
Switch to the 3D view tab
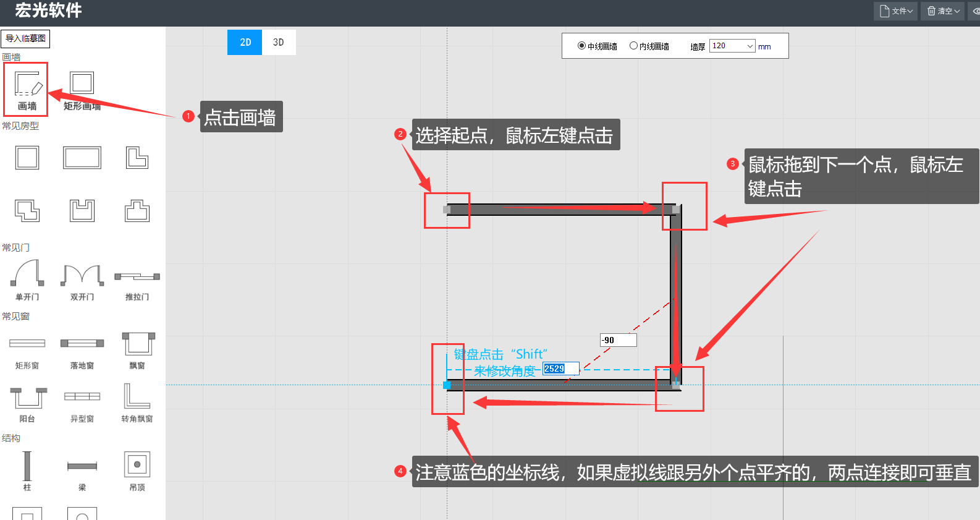(x=279, y=42)
